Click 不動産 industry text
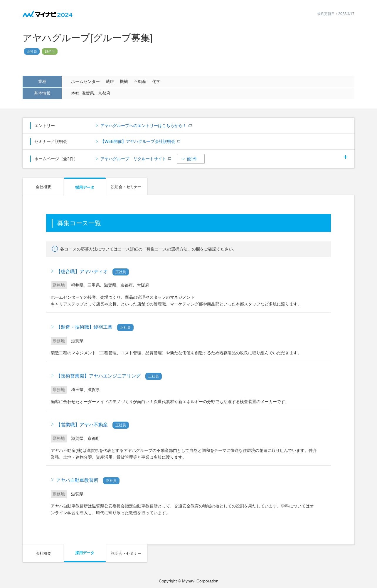This screenshot has height=588, width=377. click(x=140, y=81)
